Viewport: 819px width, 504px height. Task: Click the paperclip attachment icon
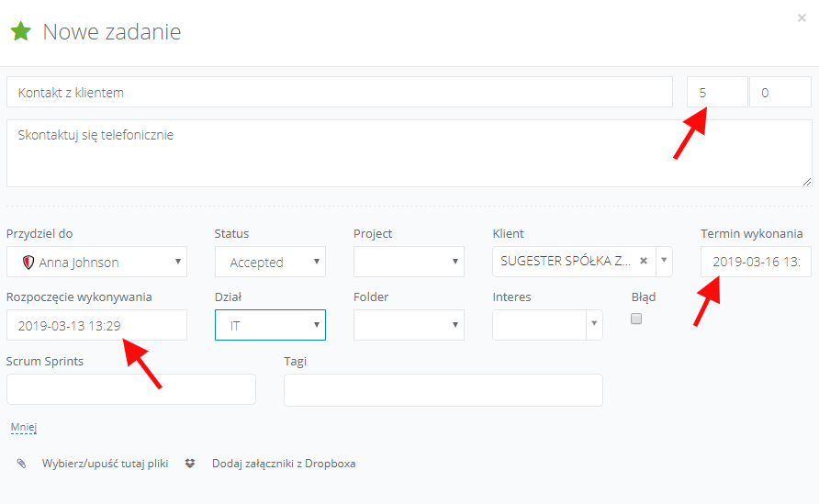tap(21, 464)
